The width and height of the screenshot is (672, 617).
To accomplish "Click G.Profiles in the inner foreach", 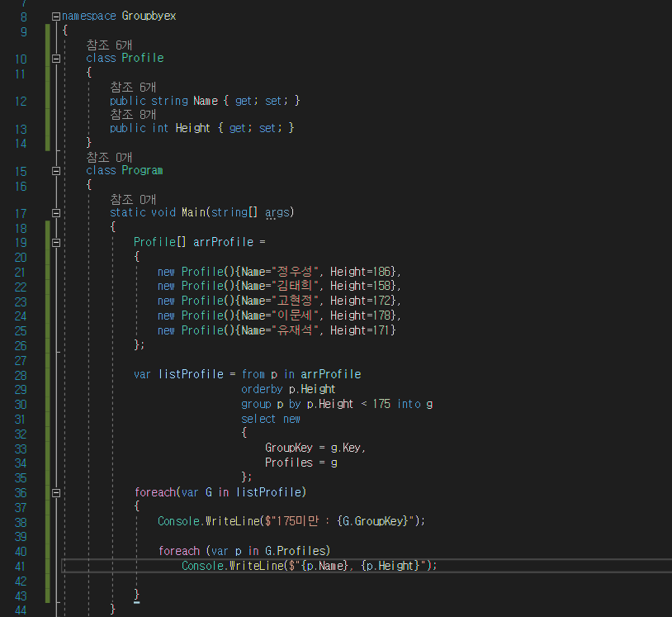I will click(x=296, y=551).
